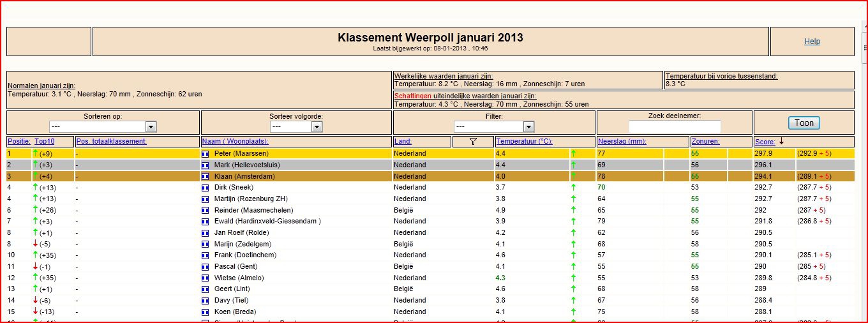Sort by Zonuren column header
Image resolution: width=868 pixels, height=323 pixels.
click(705, 141)
